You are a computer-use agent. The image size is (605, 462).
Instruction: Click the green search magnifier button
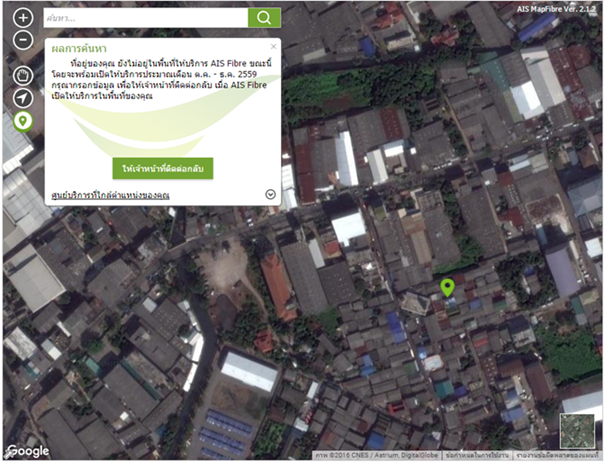click(x=264, y=18)
